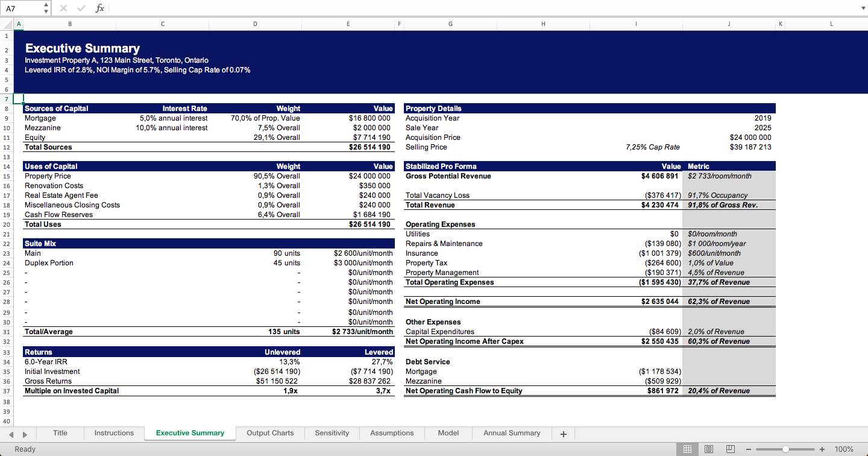The height and width of the screenshot is (456, 868).
Task: Switch to the Model sheet tab
Action: click(448, 433)
